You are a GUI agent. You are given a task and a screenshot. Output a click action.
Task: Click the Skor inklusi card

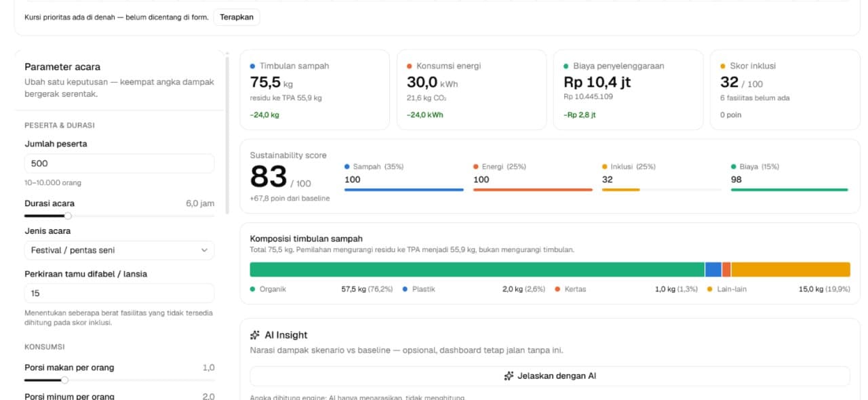[x=785, y=89]
